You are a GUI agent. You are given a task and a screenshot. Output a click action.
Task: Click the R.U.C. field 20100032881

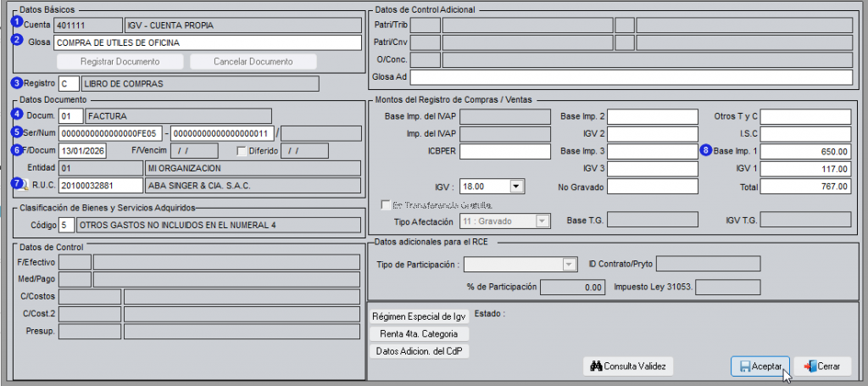click(101, 186)
